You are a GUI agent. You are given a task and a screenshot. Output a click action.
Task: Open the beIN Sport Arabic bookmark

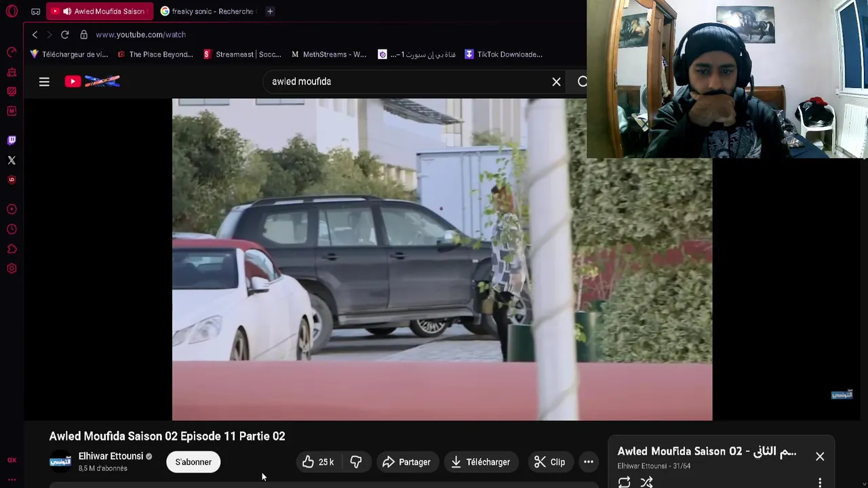click(x=417, y=54)
